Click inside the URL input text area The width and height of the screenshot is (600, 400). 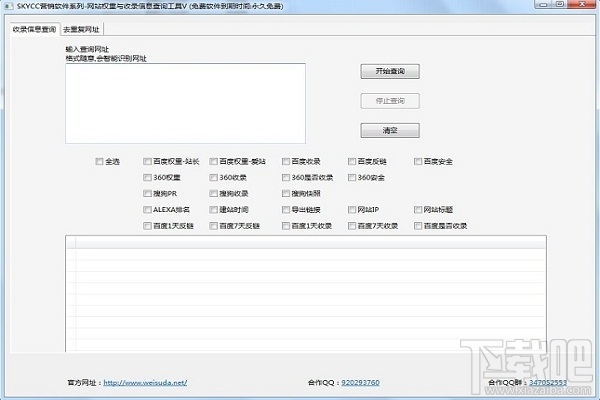[185, 103]
